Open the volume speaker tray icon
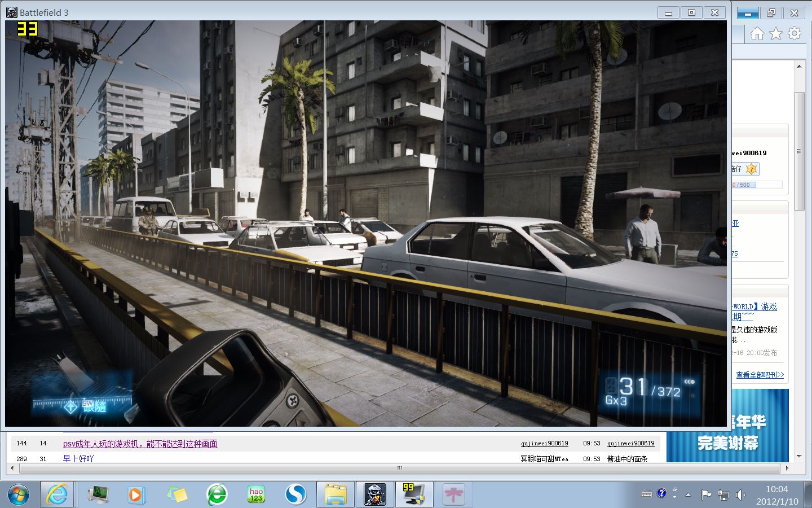The width and height of the screenshot is (812, 508). point(740,495)
